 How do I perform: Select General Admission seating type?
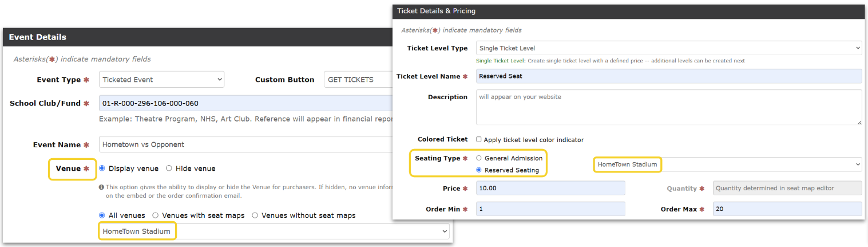point(479,158)
